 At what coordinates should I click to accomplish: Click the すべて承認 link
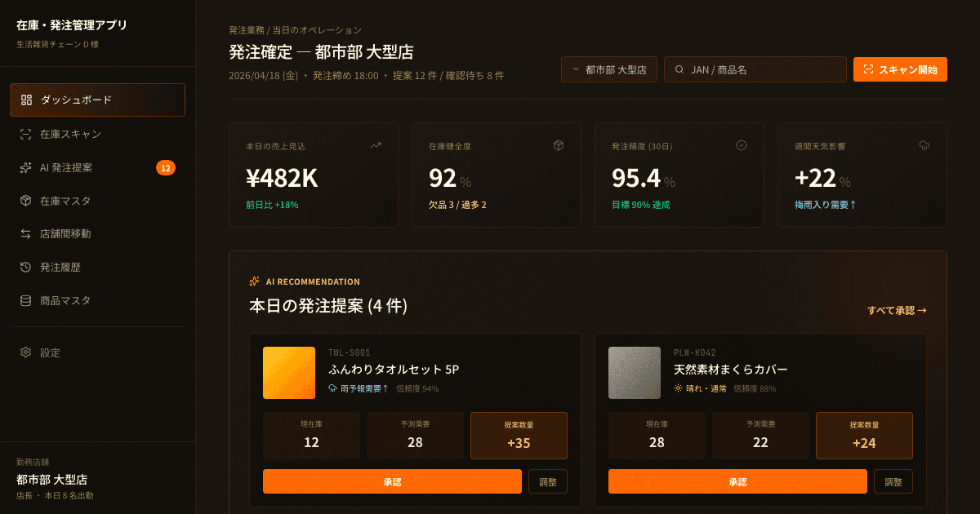pos(897,311)
